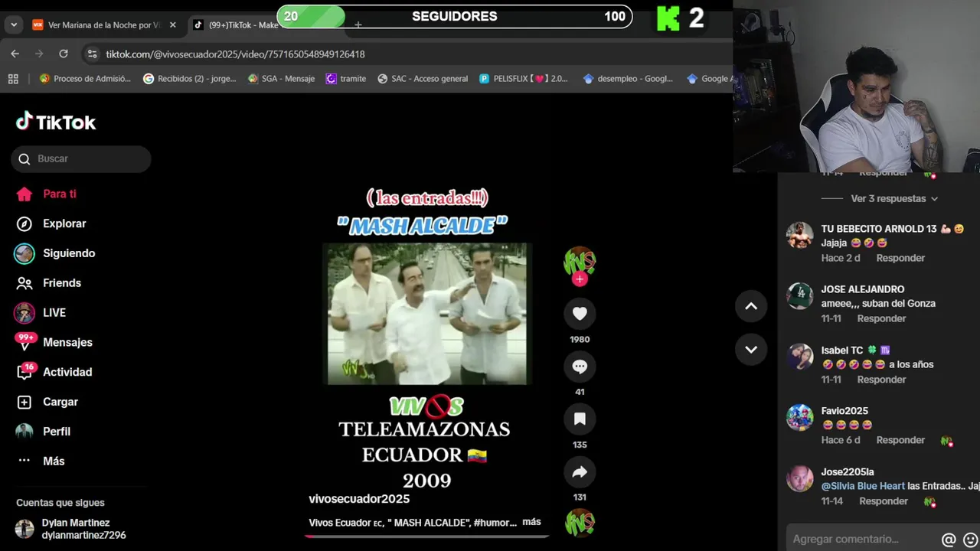Image resolution: width=980 pixels, height=551 pixels.
Task: Open the PELISFLIX bookmark
Action: pos(524,78)
